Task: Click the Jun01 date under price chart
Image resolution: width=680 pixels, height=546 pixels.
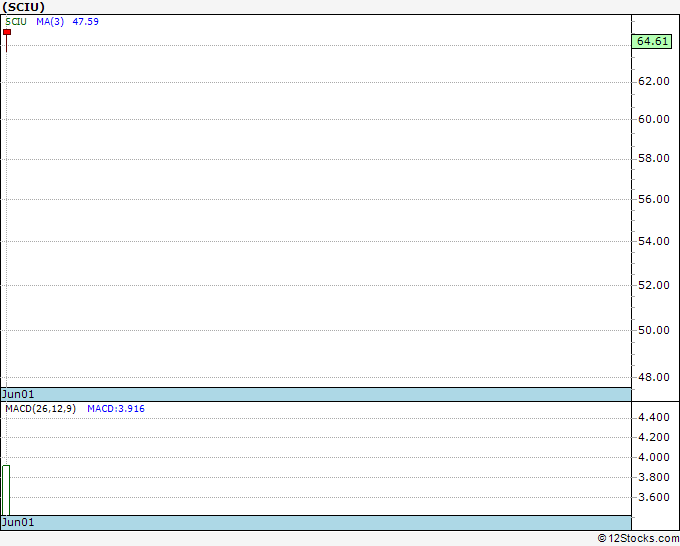Action: (x=18, y=394)
